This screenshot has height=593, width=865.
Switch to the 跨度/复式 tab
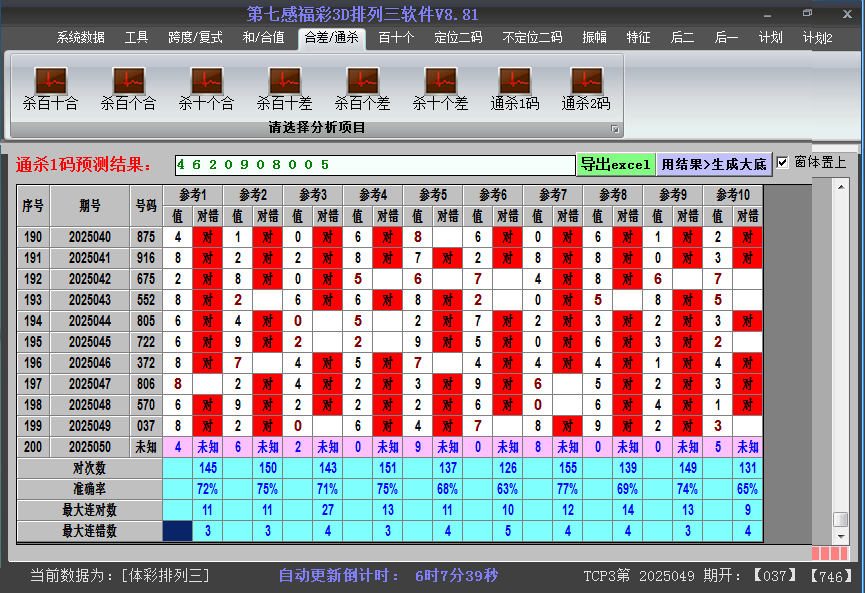tap(195, 38)
